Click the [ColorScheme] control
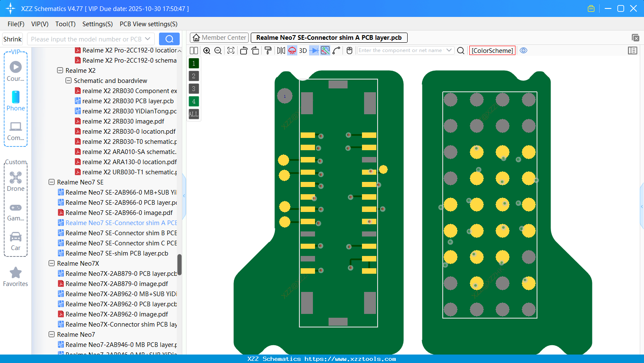 [492, 50]
